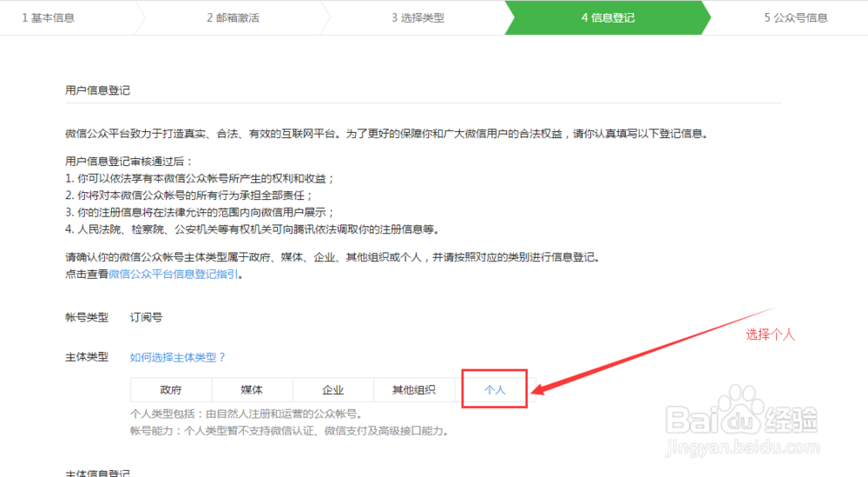Click the 订阅号 account type value
This screenshot has height=477, width=868.
(146, 317)
